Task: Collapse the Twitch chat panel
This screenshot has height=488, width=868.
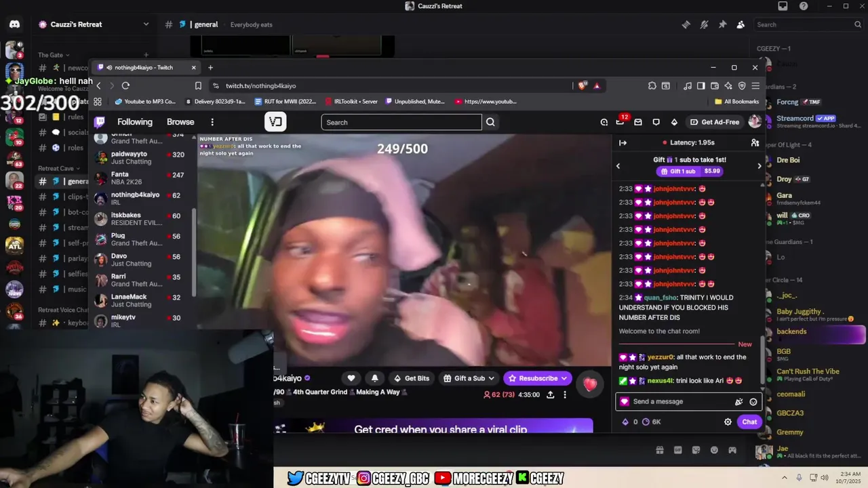Action: tap(623, 142)
